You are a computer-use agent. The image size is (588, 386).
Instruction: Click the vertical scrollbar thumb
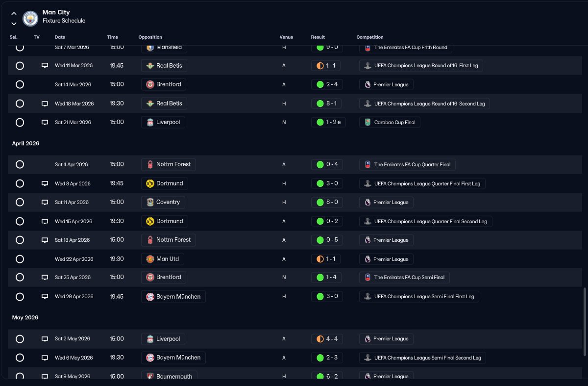pyautogui.click(x=584, y=322)
